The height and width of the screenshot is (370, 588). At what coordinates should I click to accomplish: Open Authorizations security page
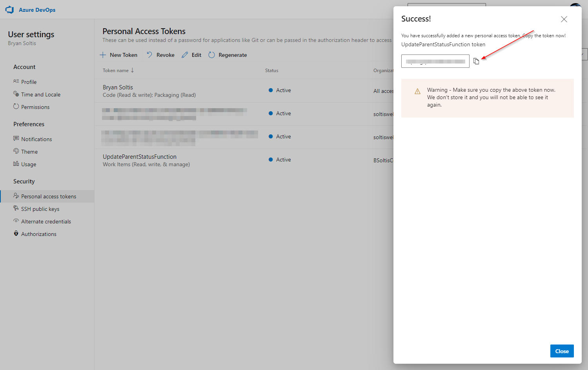pyautogui.click(x=38, y=234)
